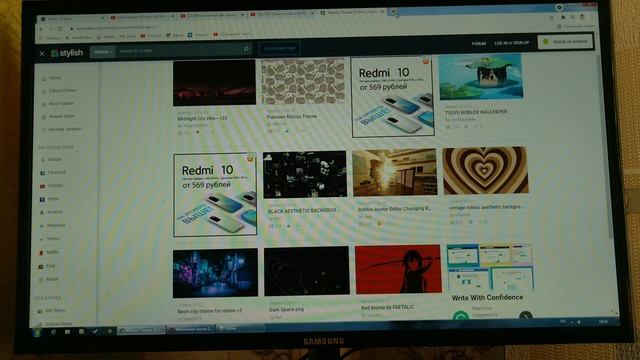The image size is (640, 360).
Task: Open a new browser tab with plus button
Action: pyautogui.click(x=393, y=12)
